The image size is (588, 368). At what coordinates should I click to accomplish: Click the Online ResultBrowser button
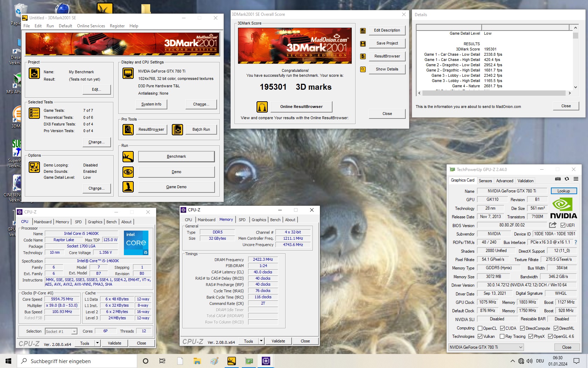301,107
